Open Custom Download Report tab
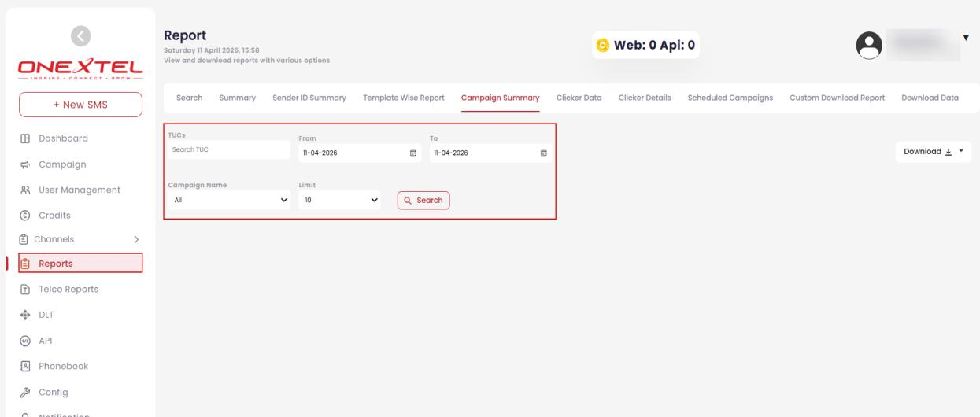Image resolution: width=980 pixels, height=417 pixels. (x=837, y=98)
